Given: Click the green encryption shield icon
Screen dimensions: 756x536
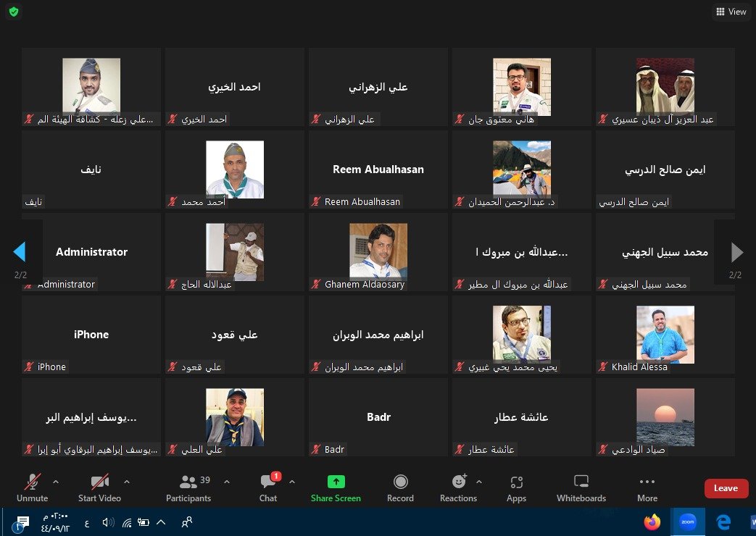Looking at the screenshot, I should pyautogui.click(x=14, y=12).
